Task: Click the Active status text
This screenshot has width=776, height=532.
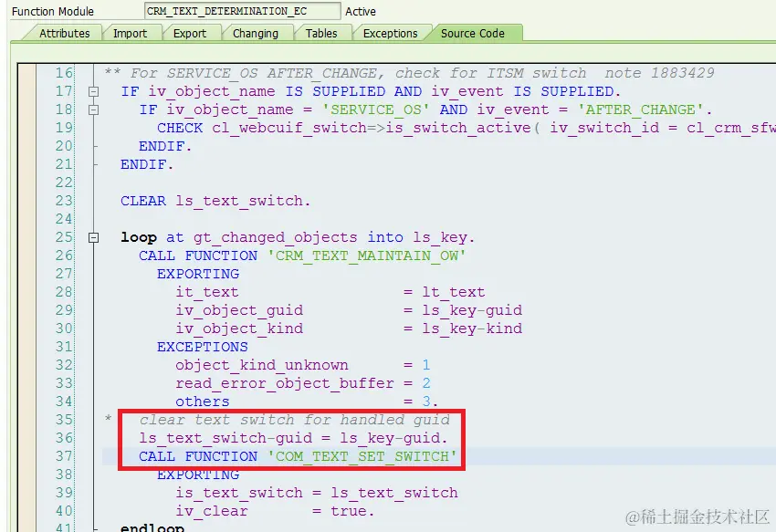Action: pos(361,11)
